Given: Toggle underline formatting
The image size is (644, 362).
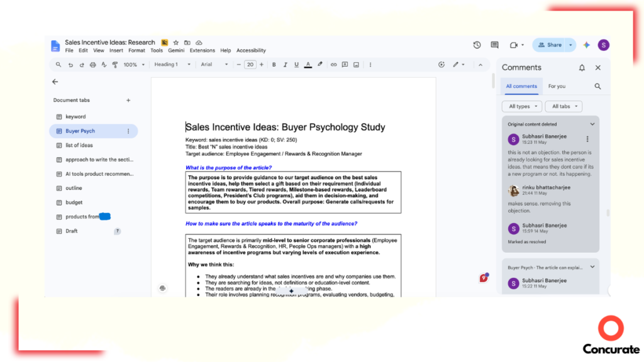Looking at the screenshot, I should [x=296, y=65].
